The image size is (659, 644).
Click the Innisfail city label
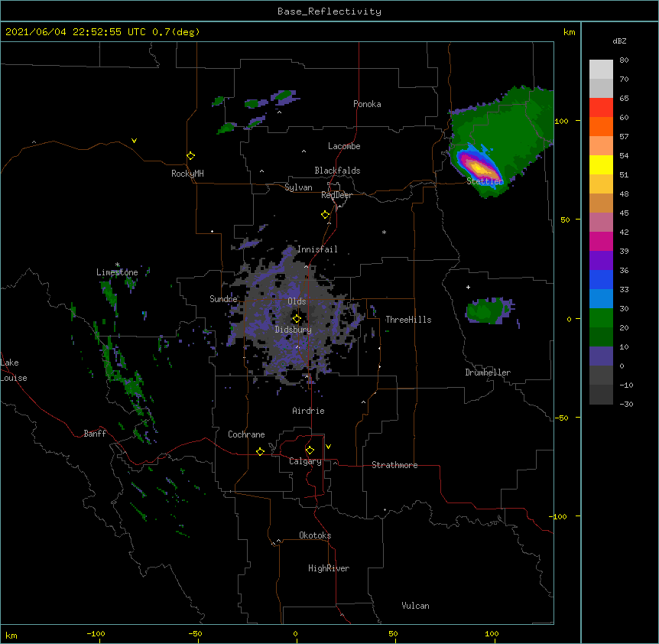317,249
